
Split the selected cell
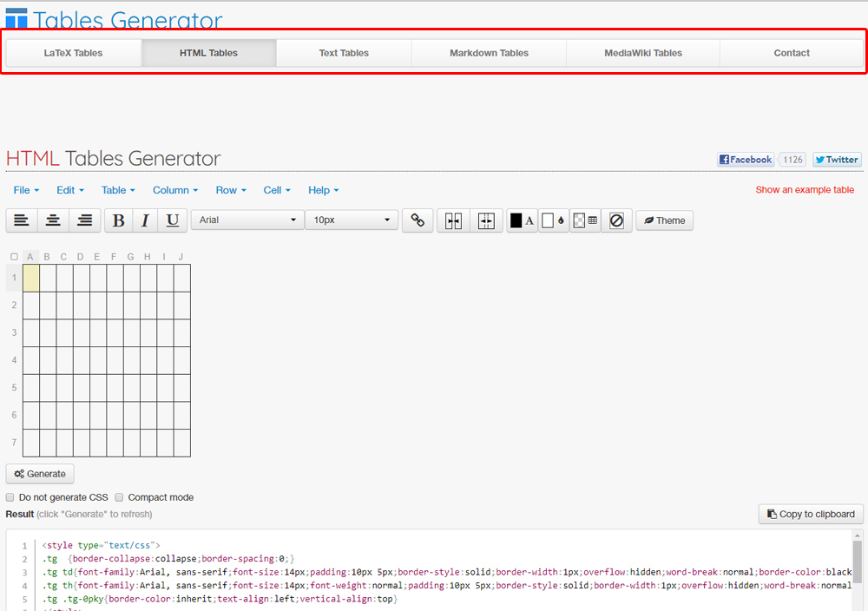(486, 220)
